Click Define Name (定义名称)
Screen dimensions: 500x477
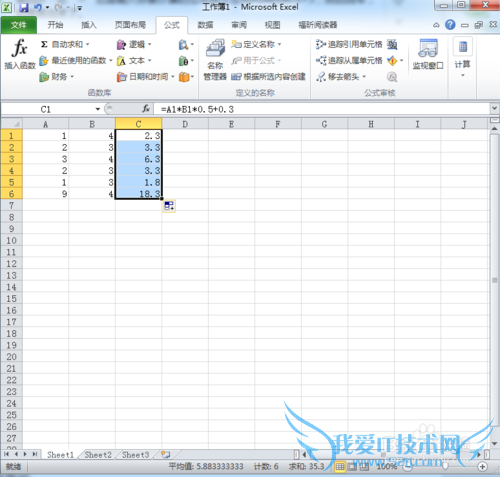(x=252, y=44)
